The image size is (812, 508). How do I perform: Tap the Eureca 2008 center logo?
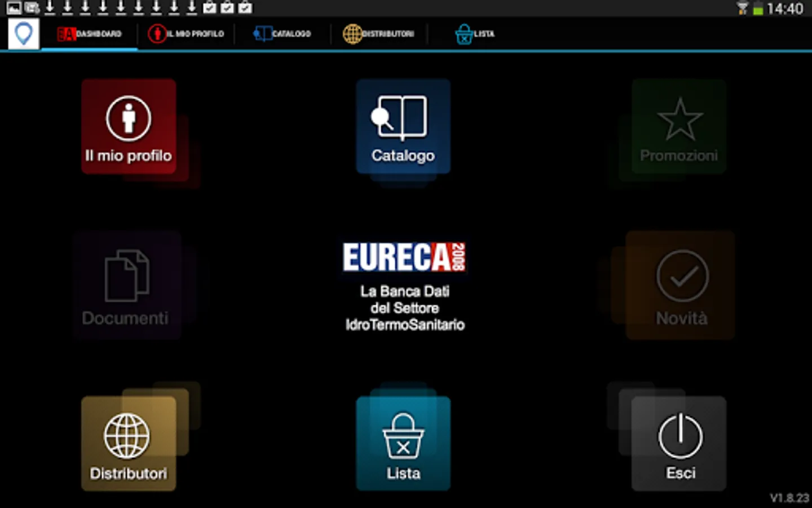point(404,257)
